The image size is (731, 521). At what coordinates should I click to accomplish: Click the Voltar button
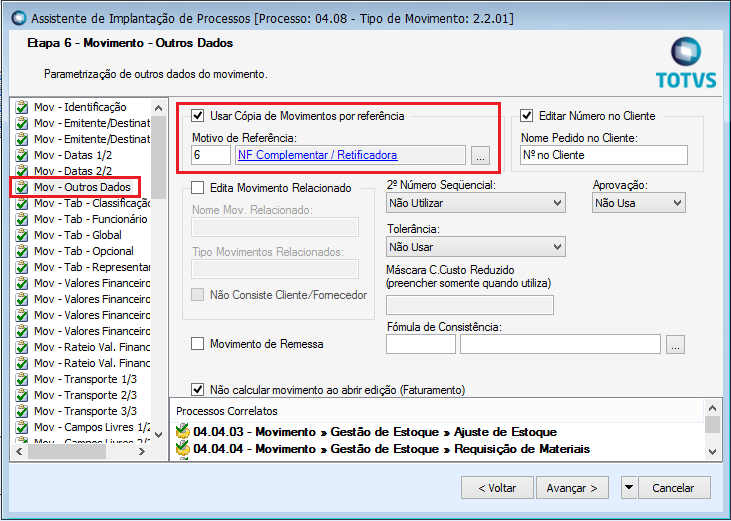497,488
